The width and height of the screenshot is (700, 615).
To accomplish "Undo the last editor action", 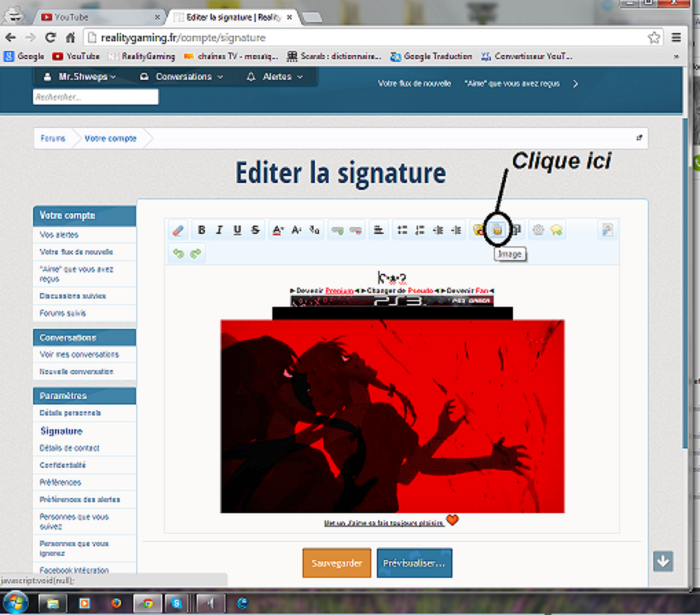I will 179,253.
